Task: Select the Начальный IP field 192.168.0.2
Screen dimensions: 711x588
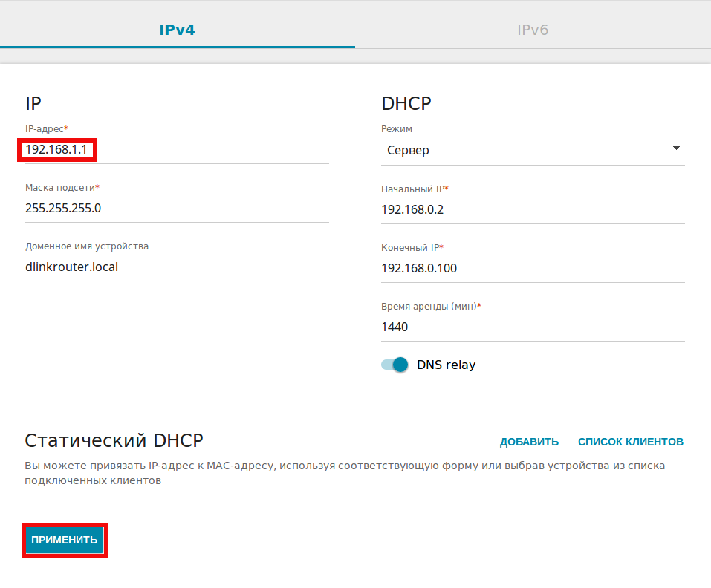Action: click(x=532, y=209)
